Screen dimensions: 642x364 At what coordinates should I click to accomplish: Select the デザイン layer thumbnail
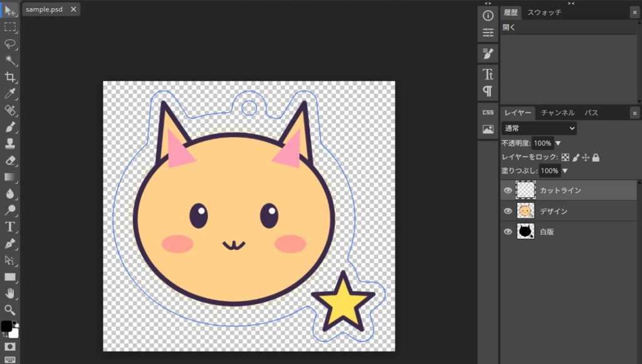click(x=525, y=211)
